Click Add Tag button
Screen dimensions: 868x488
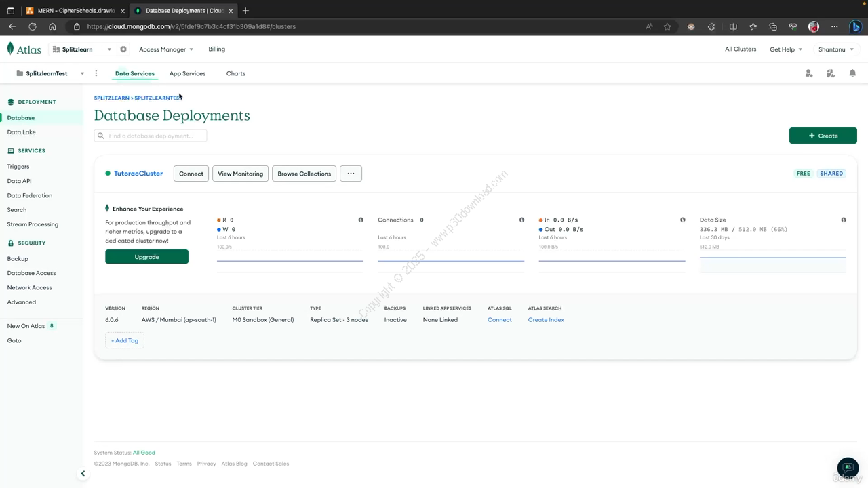click(125, 340)
